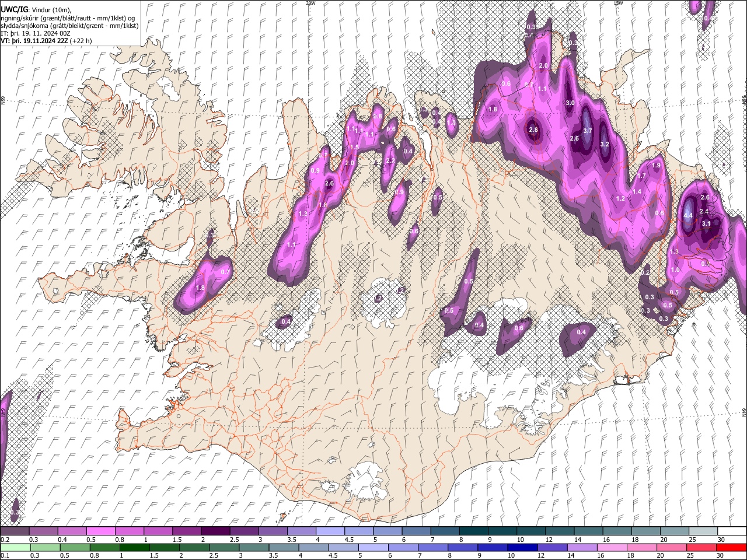Click the '3.0' value in the northeast snow band
The width and height of the screenshot is (747, 560).
coord(571,103)
